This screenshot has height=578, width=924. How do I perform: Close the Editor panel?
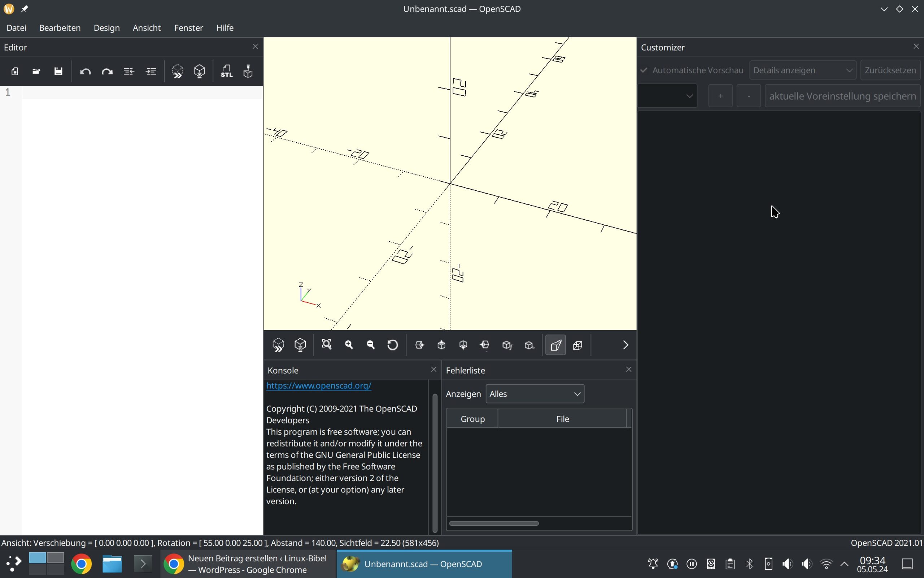256,46
